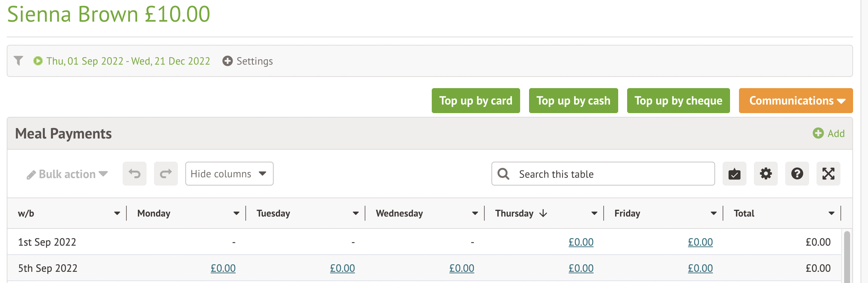This screenshot has height=283, width=868.
Task: Open the Bulk action dropdown
Action: [x=67, y=174]
